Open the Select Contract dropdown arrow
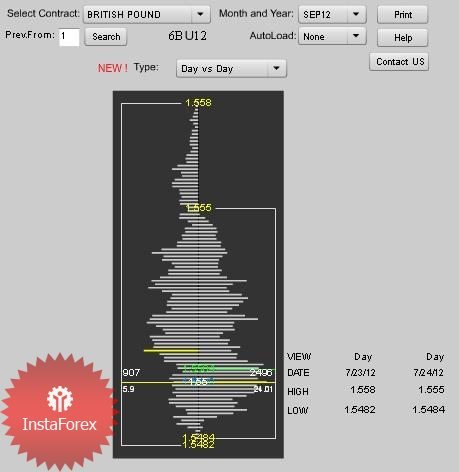 (200, 14)
